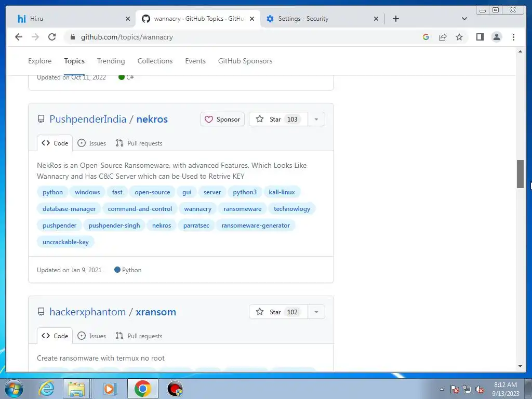Screen dimensions: 532x399
Task: Open Windows Media Player in taskbar
Action: (109, 389)
